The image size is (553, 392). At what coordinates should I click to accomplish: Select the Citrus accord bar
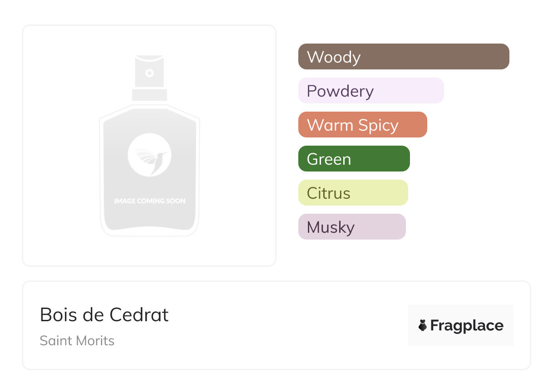(x=381, y=193)
